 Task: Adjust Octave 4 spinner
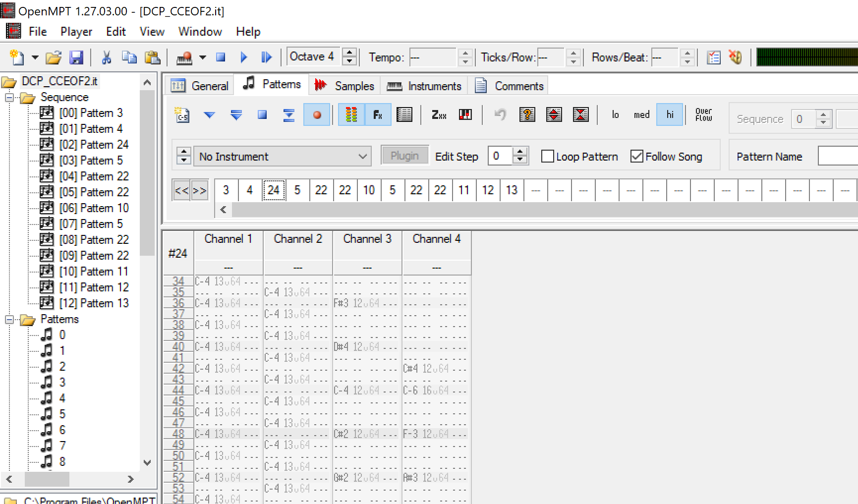349,56
